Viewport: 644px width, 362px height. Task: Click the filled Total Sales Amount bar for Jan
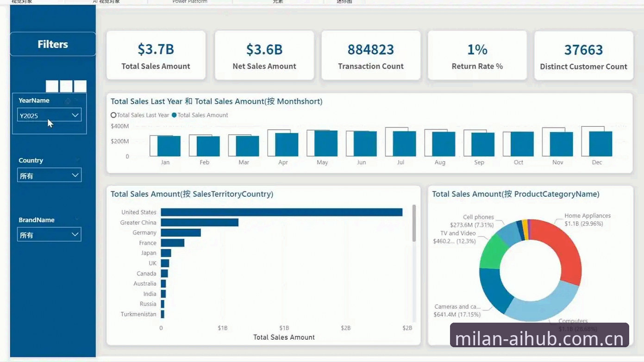tap(169, 146)
